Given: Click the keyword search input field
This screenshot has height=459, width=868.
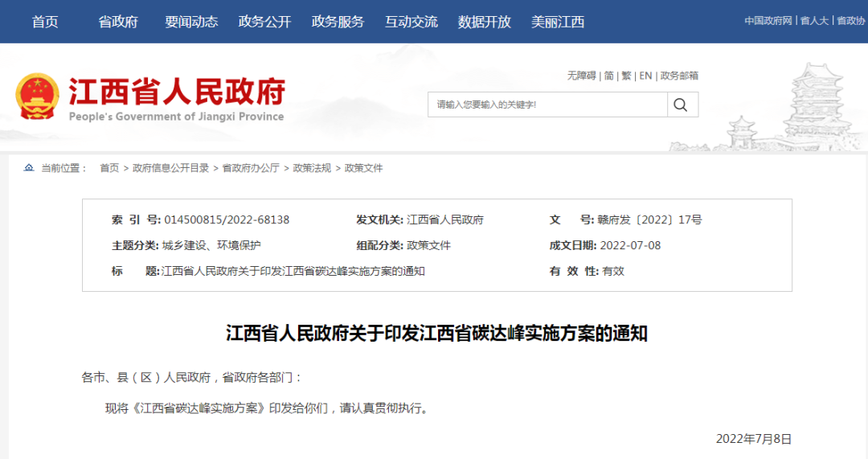Looking at the screenshot, I should click(547, 105).
